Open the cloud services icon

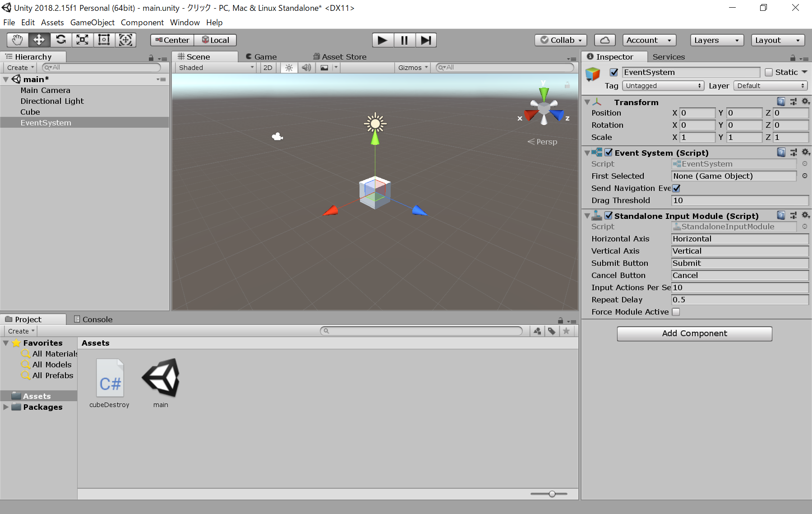pos(604,40)
